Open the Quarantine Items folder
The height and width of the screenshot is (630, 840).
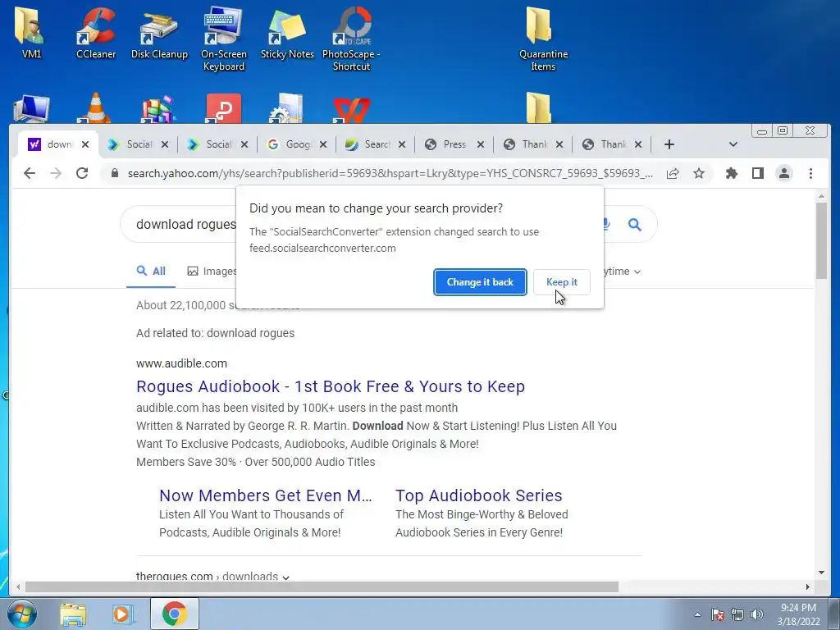pyautogui.click(x=543, y=39)
